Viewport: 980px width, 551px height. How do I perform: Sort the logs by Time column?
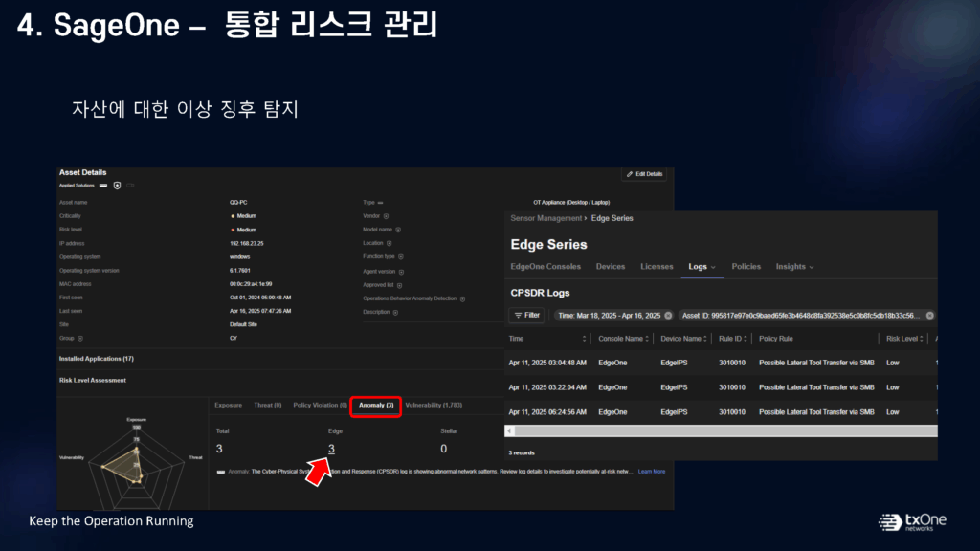pos(585,339)
